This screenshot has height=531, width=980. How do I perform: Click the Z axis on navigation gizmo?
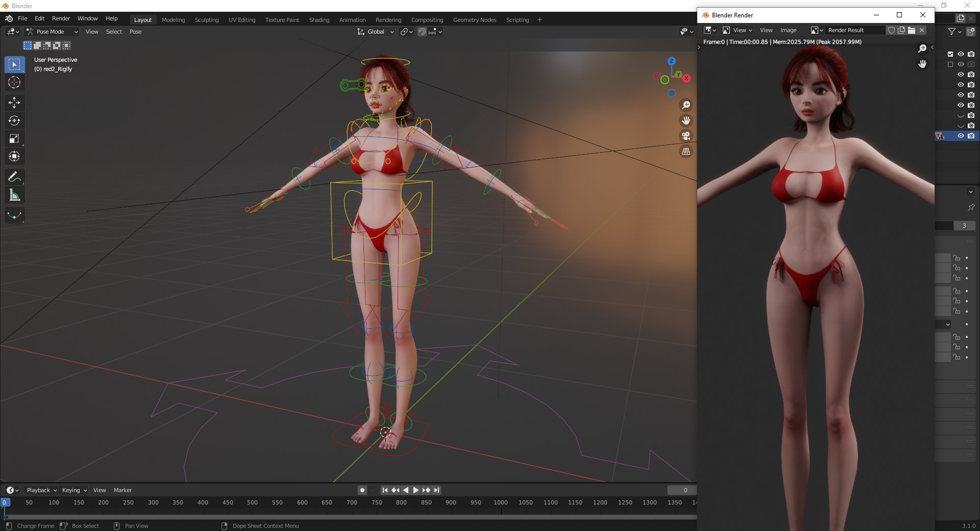tap(672, 61)
